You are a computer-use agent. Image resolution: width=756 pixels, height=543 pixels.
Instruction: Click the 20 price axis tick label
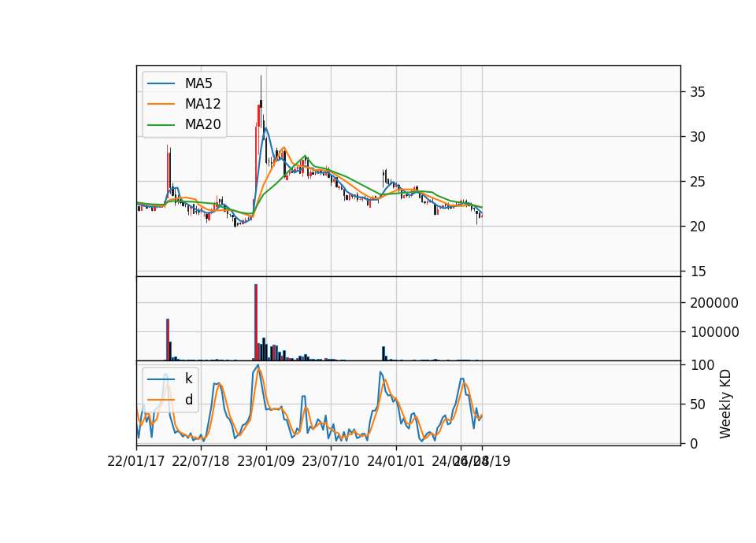(697, 227)
